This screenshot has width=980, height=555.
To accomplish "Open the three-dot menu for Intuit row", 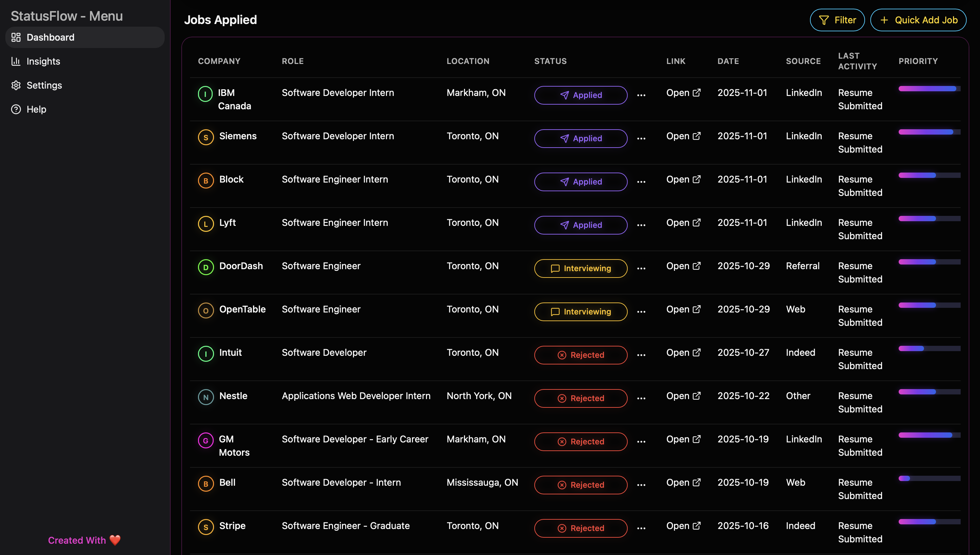I will 641,355.
